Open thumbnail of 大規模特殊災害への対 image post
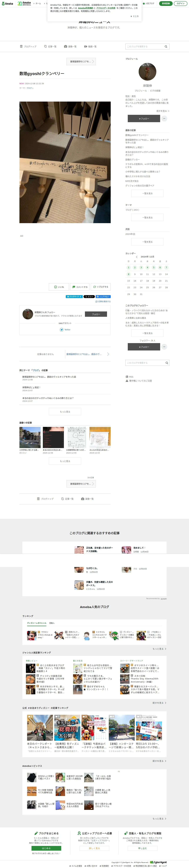This screenshot has height=868, width=189. (77, 437)
